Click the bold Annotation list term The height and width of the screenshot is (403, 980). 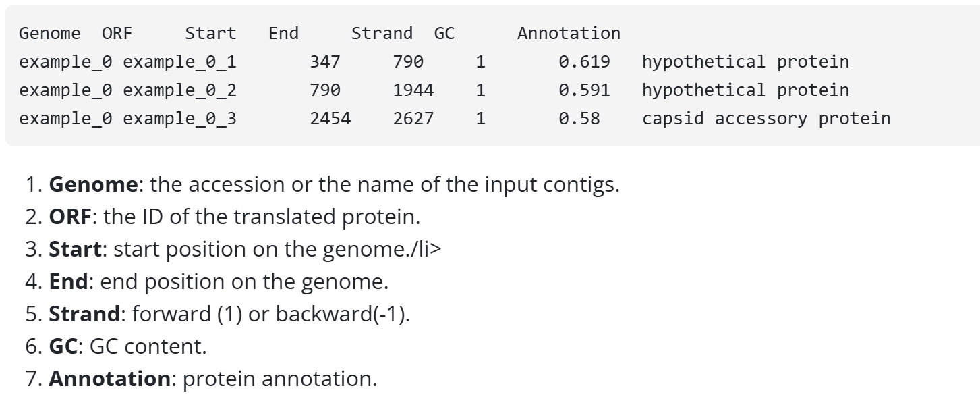coord(109,379)
